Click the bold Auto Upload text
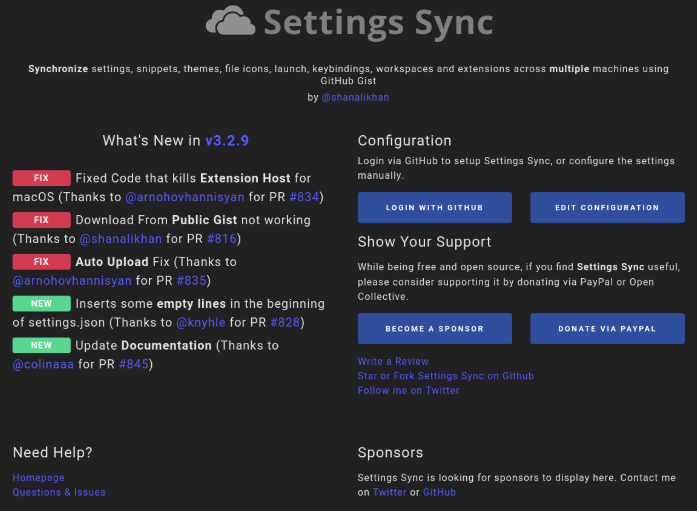This screenshot has height=511, width=697. [x=112, y=262]
